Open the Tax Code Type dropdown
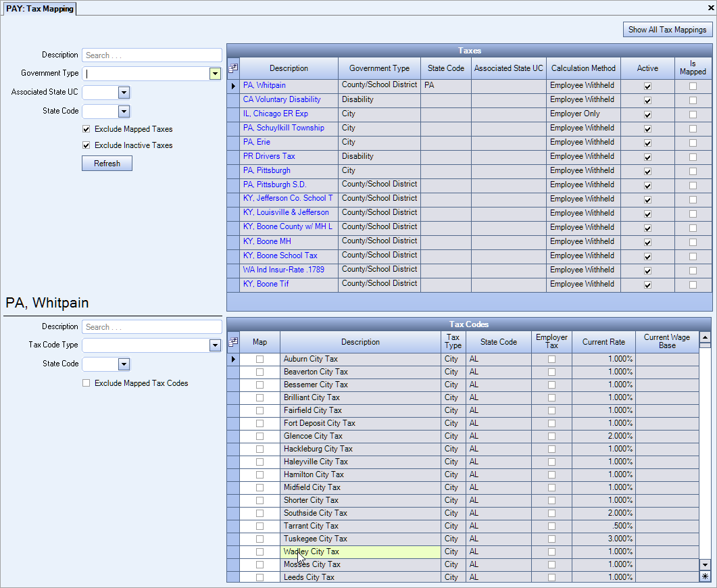The height and width of the screenshot is (588, 717). [x=215, y=345]
